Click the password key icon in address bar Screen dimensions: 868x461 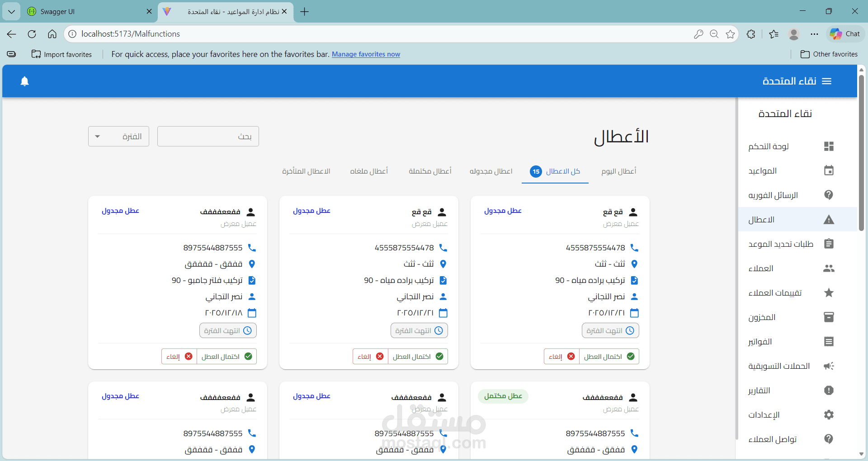[x=698, y=34]
